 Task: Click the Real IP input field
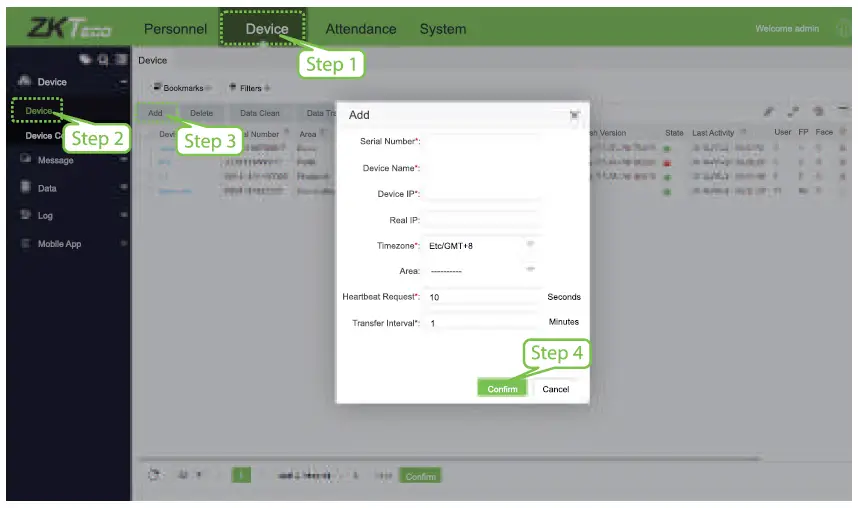click(x=483, y=220)
